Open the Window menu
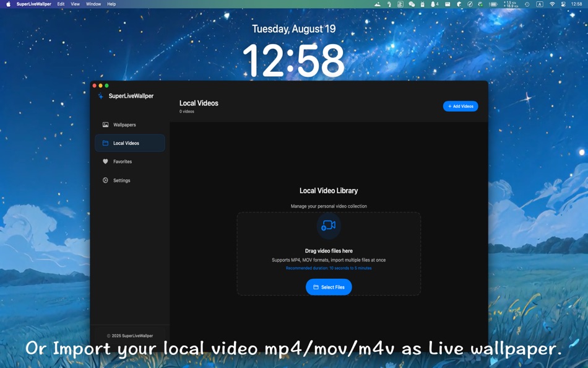Image resolution: width=588 pixels, height=368 pixels. (93, 4)
